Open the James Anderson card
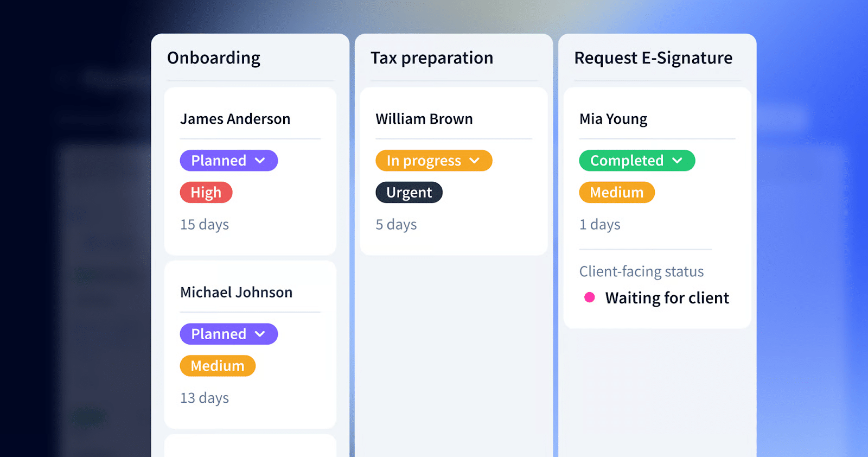Image resolution: width=868 pixels, height=457 pixels. [x=235, y=119]
